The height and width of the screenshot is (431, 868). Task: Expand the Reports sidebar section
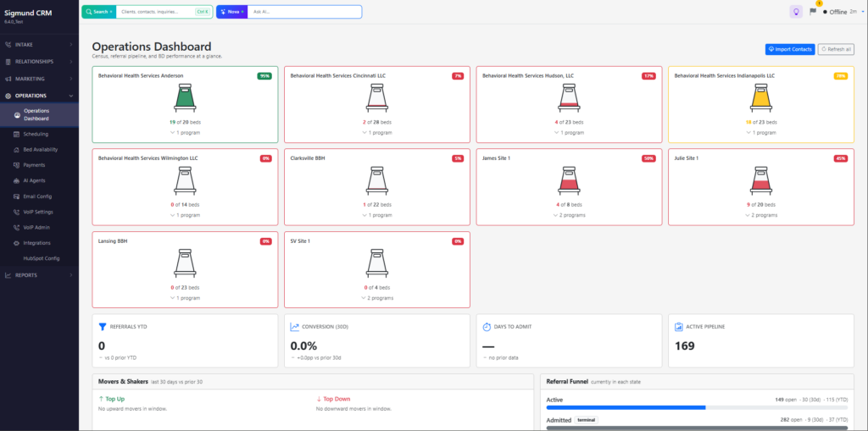point(71,275)
